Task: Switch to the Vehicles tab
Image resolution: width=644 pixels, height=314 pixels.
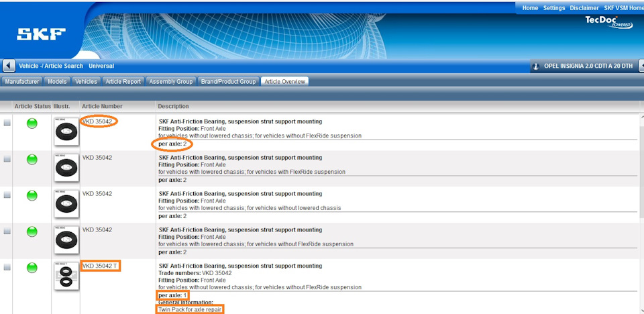Action: 87,81
